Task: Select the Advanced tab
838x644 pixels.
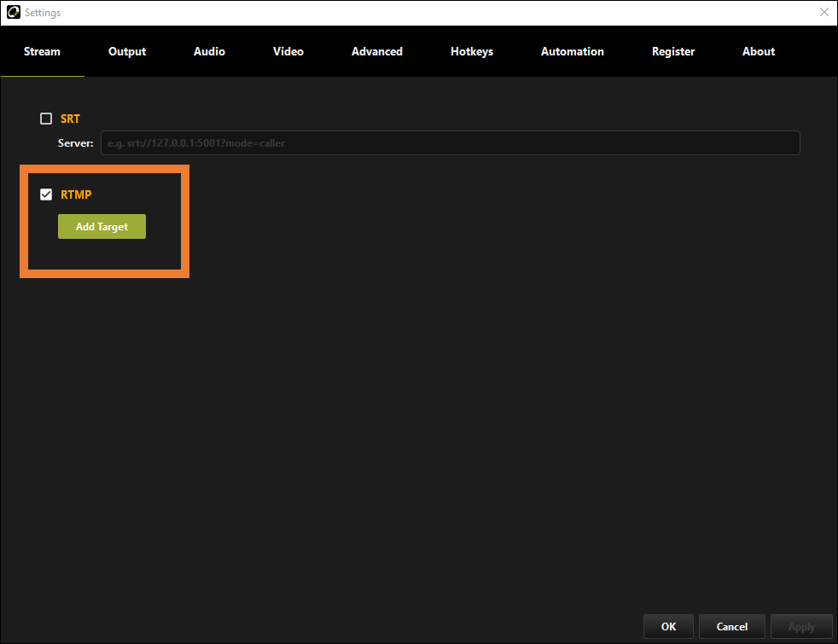Action: point(377,51)
